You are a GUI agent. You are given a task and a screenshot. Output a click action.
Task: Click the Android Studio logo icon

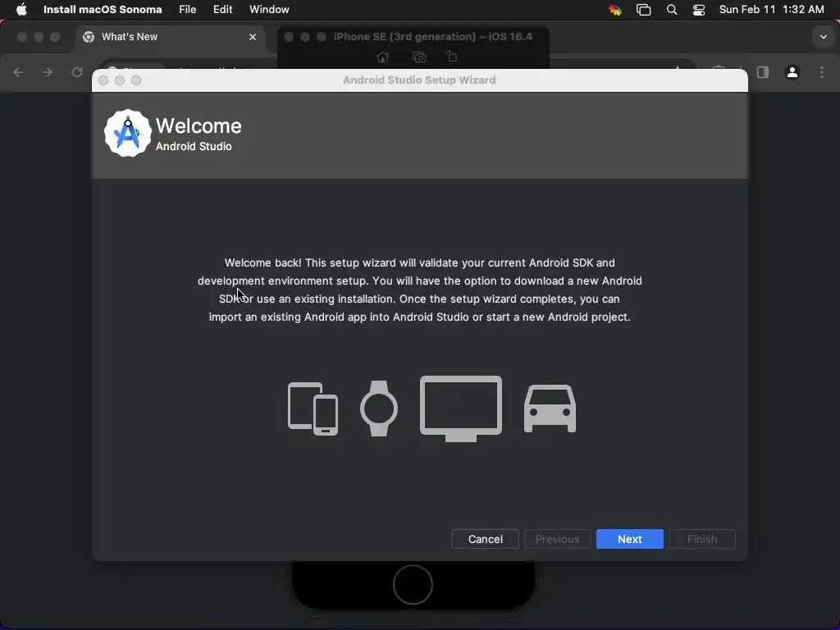(x=127, y=134)
